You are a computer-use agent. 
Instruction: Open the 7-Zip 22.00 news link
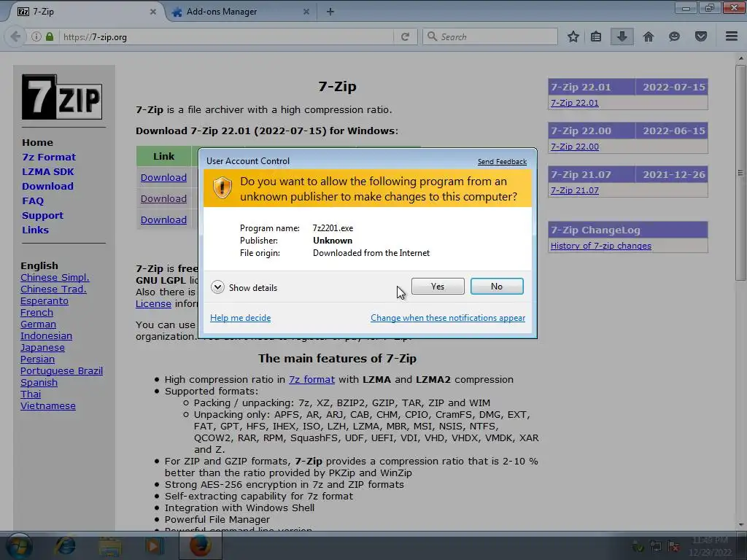pos(575,147)
